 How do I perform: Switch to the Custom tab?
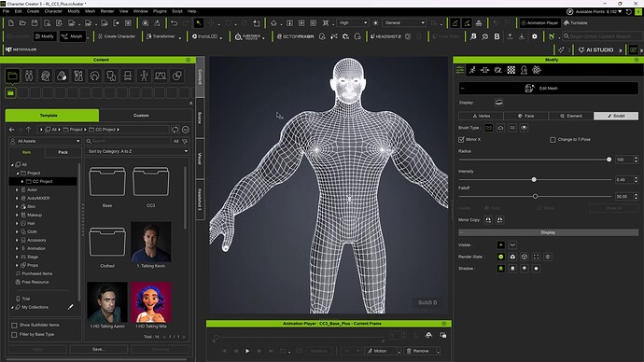coord(141,116)
